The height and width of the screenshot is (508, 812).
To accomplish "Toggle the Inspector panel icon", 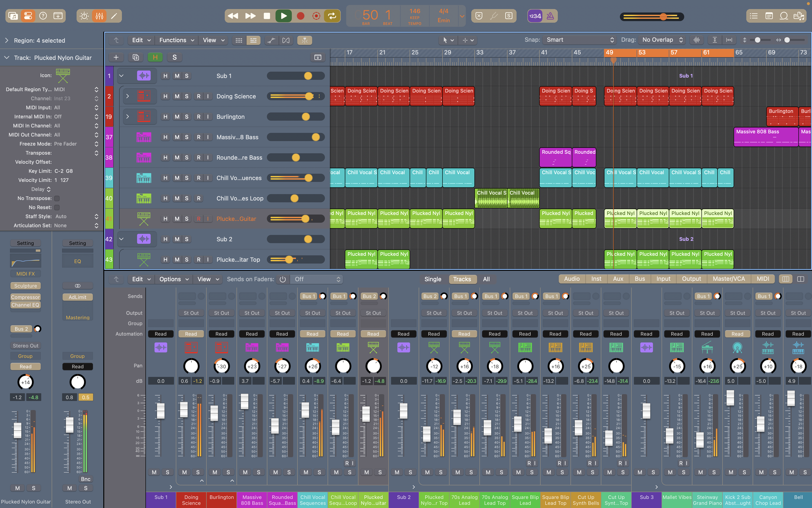I will (28, 16).
